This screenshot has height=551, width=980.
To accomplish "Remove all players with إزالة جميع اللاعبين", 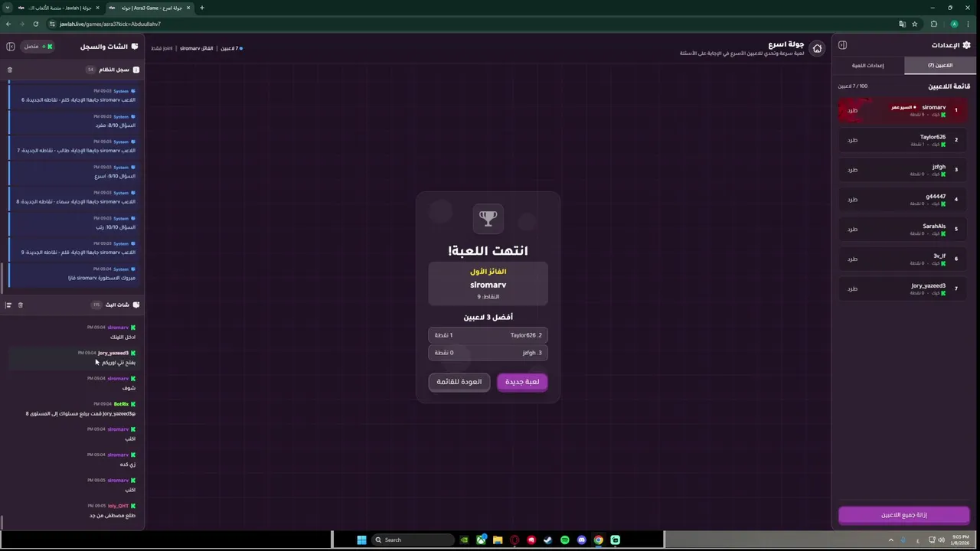I will tap(904, 515).
